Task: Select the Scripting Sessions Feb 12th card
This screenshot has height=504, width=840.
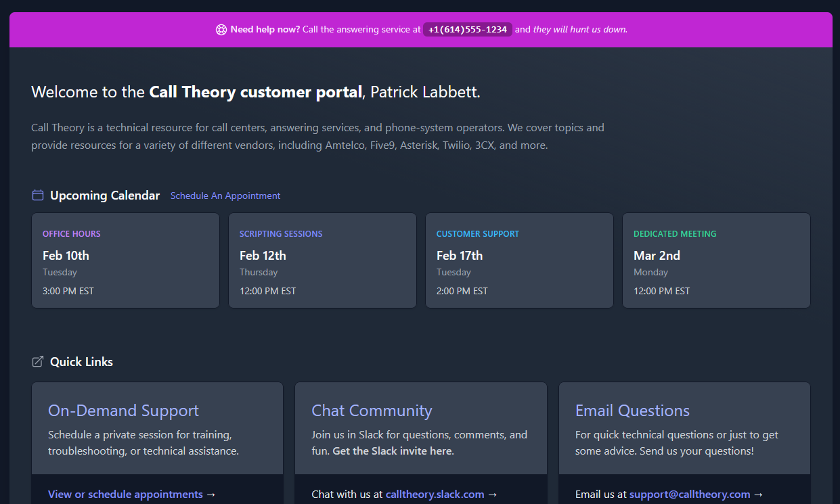Action: 322,260
